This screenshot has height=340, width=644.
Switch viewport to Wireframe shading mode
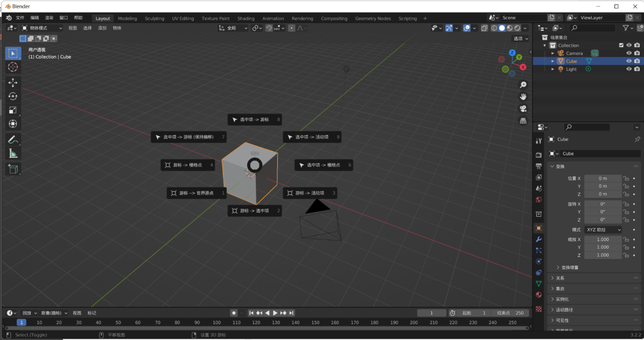tap(493, 29)
